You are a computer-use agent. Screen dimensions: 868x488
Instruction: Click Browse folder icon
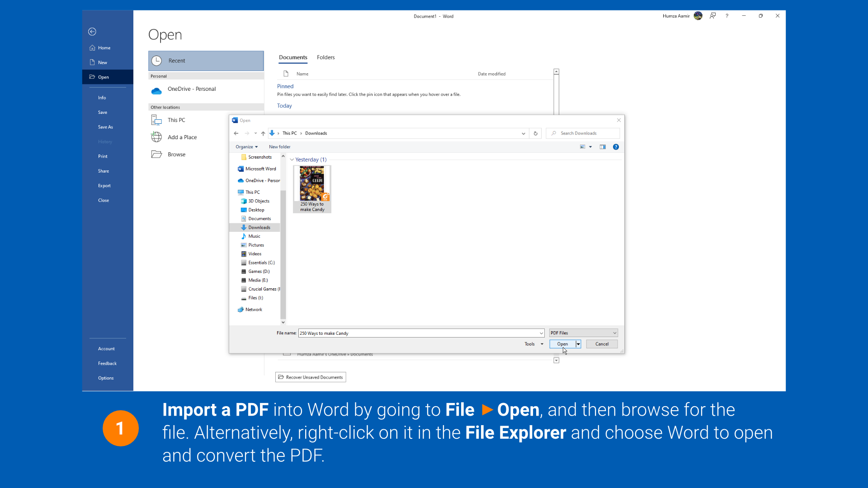tap(156, 155)
